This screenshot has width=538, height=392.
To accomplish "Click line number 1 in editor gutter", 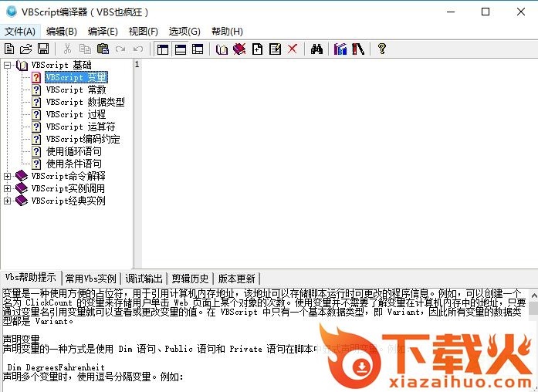I will click(x=137, y=64).
